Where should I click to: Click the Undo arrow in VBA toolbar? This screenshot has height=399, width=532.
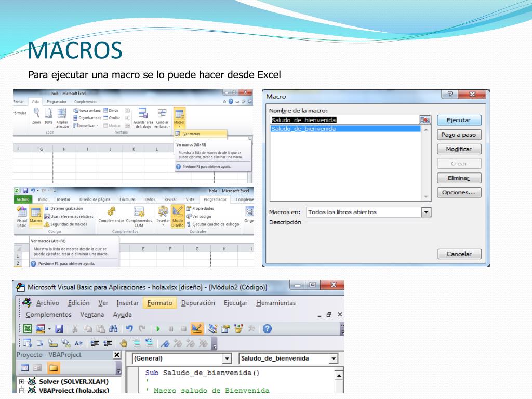(129, 328)
